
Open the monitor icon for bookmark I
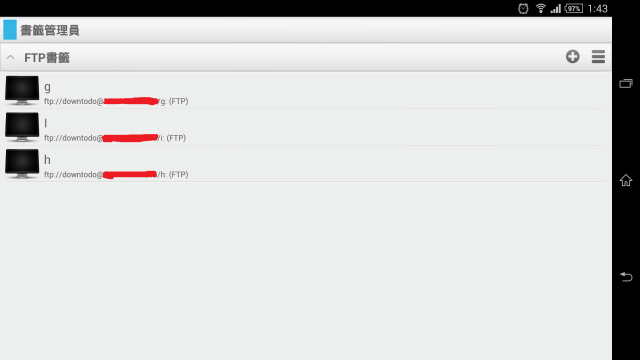[x=22, y=127]
